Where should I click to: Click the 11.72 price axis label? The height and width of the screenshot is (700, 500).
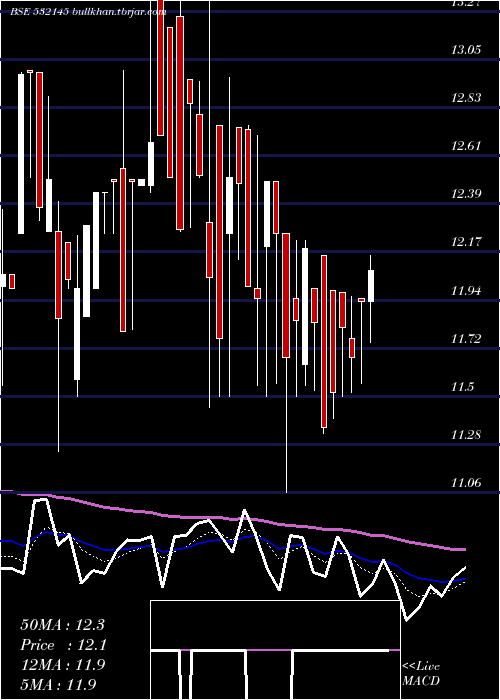click(x=466, y=339)
